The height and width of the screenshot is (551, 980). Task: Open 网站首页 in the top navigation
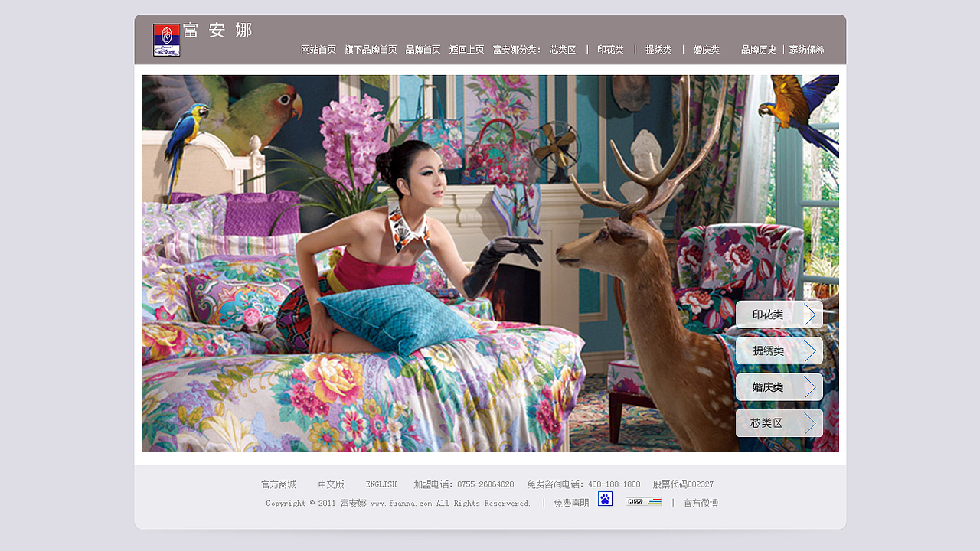318,50
